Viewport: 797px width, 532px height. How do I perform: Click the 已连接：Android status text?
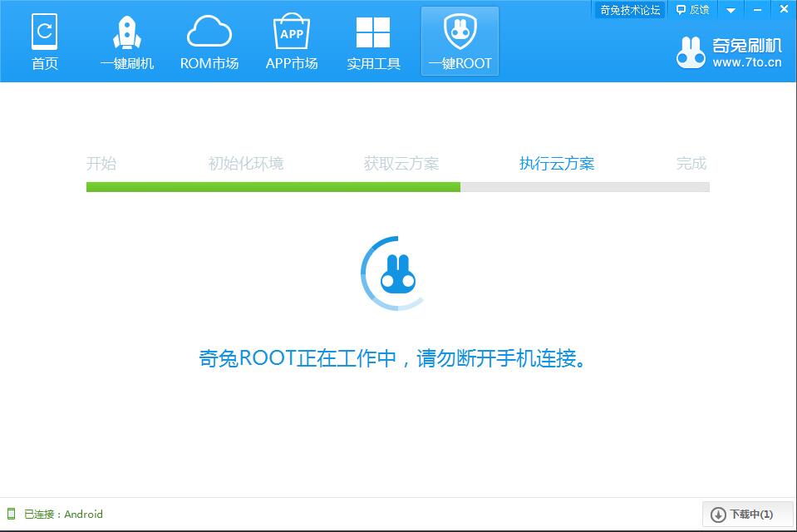click(x=63, y=515)
